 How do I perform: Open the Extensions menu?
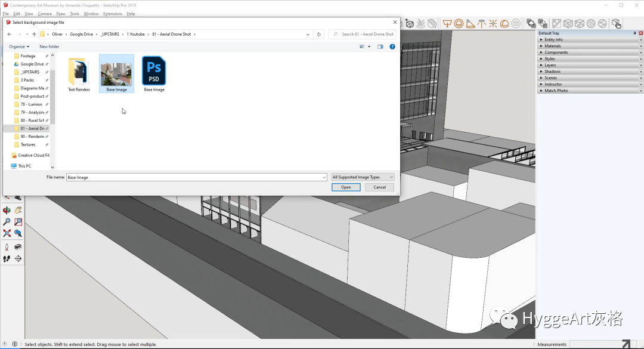pos(113,14)
